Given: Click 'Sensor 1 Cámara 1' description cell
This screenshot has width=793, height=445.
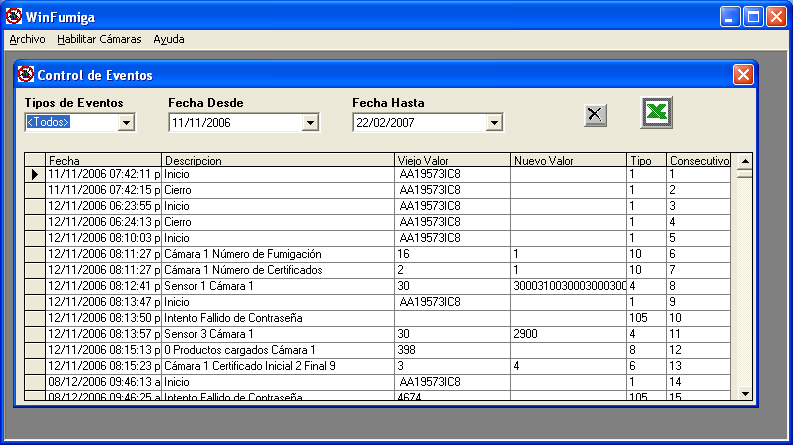Looking at the screenshot, I should click(x=277, y=286).
